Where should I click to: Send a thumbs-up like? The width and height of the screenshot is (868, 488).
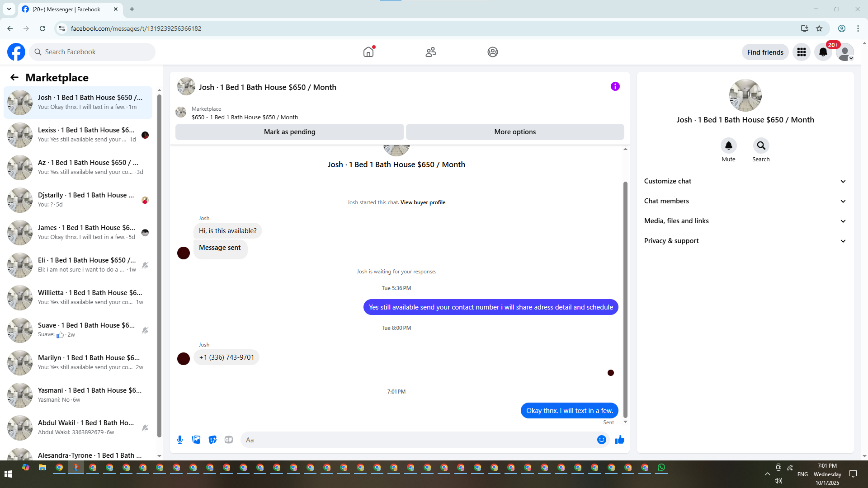pos(620,440)
